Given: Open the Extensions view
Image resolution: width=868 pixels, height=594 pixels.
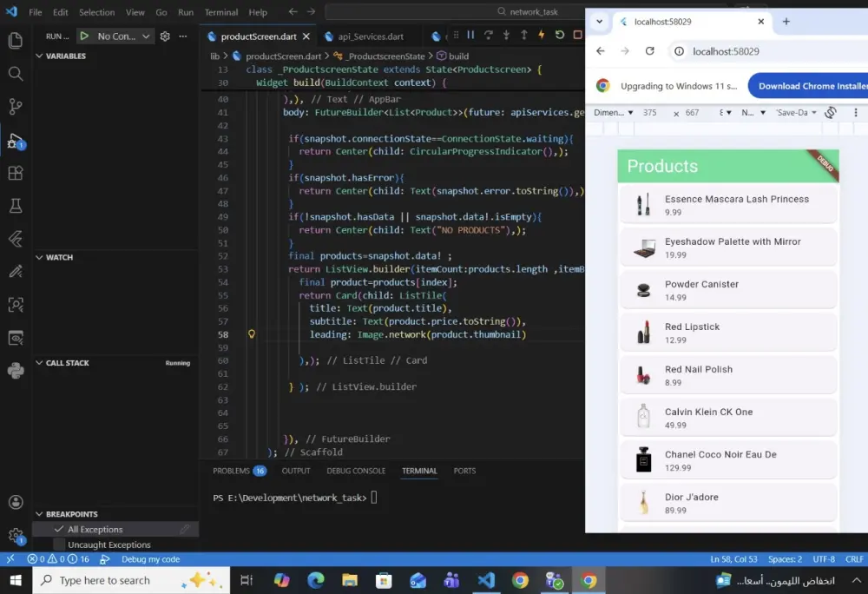Looking at the screenshot, I should [15, 173].
